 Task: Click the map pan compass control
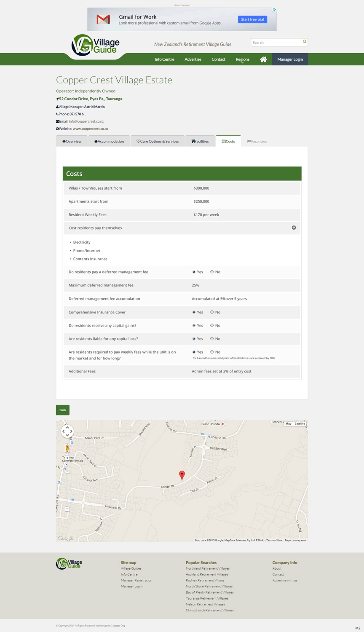(x=67, y=431)
